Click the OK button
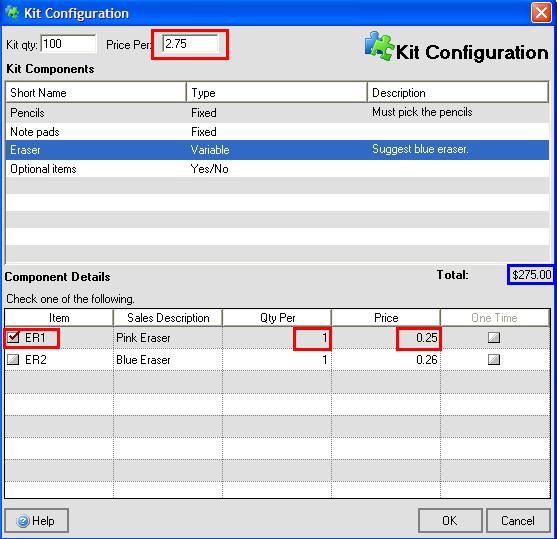This screenshot has height=539, width=557. pos(450,521)
